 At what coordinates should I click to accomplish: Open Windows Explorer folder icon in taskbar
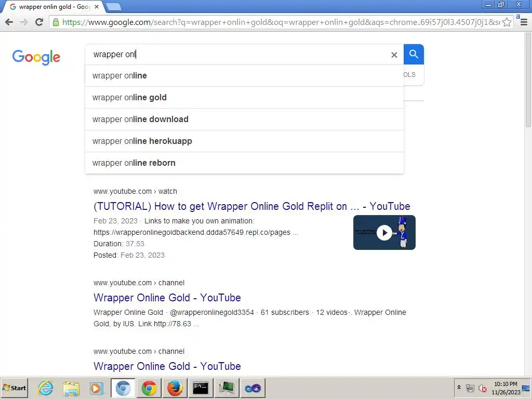(71, 388)
